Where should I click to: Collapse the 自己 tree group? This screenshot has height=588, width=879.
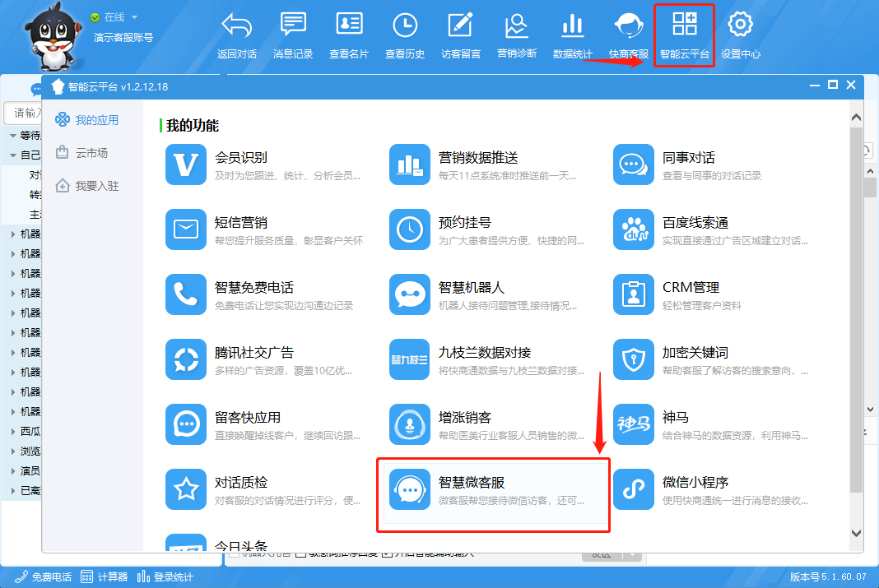point(12,155)
